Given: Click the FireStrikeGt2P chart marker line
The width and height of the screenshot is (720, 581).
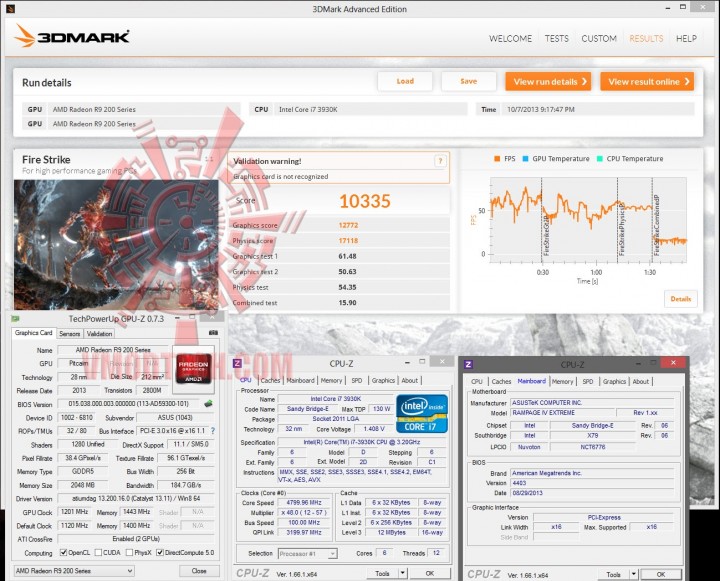Looking at the screenshot, I should (x=542, y=220).
